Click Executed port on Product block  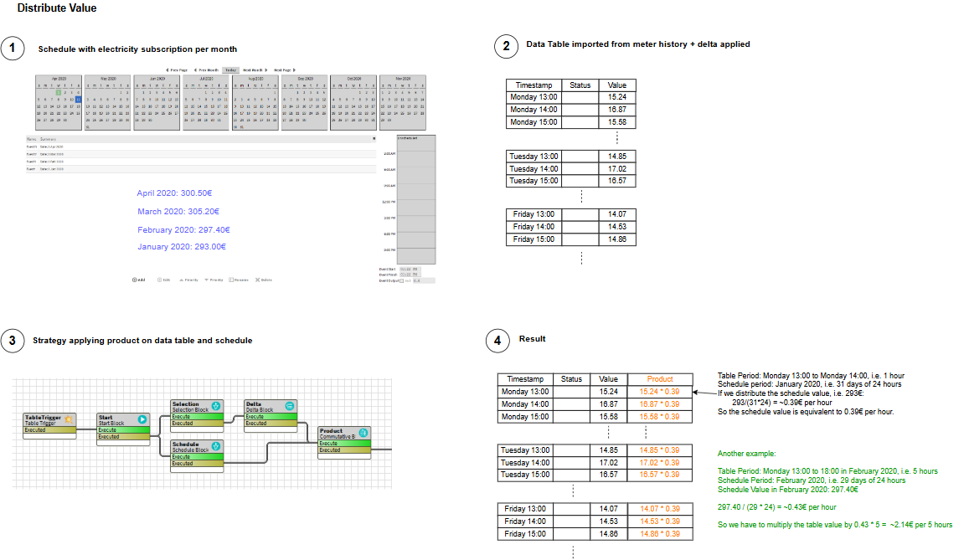[x=343, y=450]
